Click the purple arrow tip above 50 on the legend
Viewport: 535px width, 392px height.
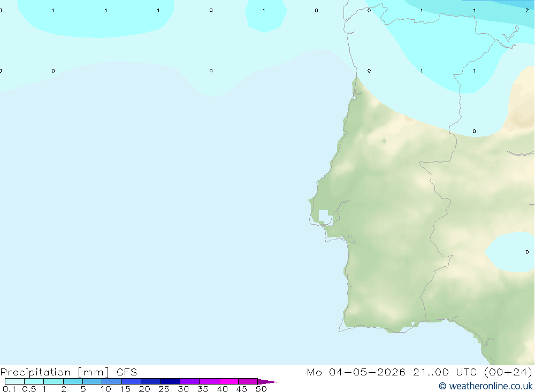[x=267, y=382]
